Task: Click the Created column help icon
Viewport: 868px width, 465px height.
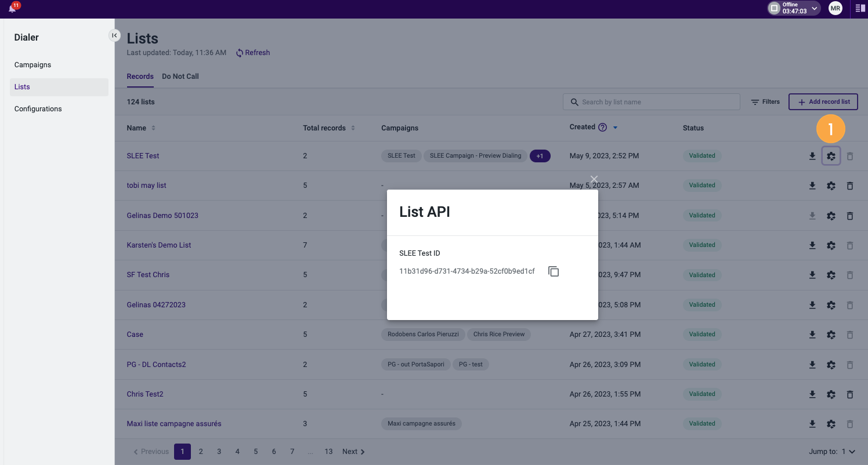Action: pyautogui.click(x=602, y=128)
